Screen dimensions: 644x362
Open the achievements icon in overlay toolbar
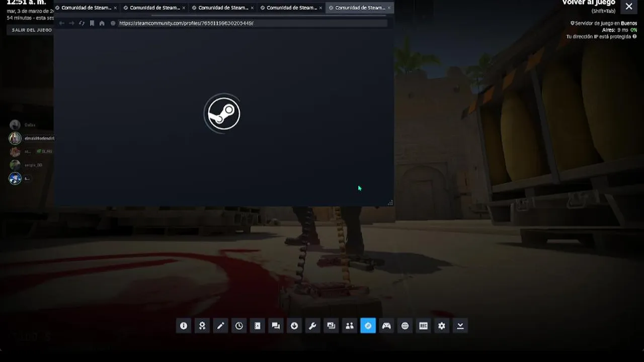[x=202, y=326]
